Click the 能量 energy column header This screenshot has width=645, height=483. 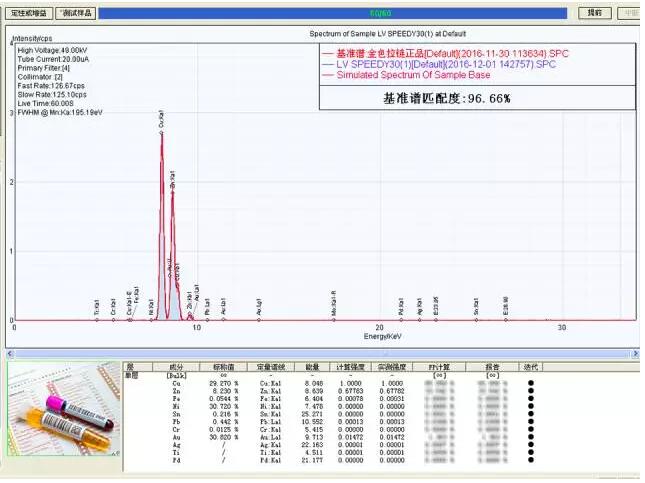[313, 367]
